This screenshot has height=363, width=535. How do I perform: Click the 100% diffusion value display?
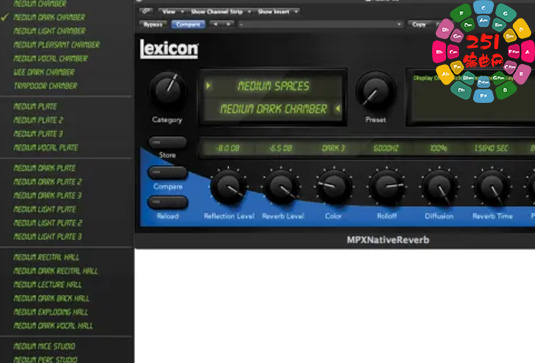[x=438, y=148]
